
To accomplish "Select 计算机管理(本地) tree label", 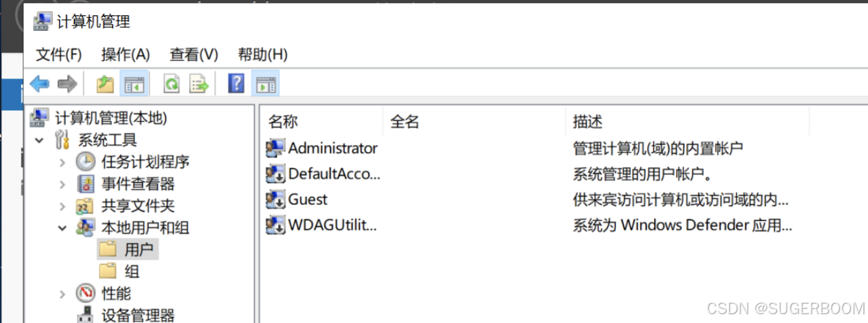I will 111,117.
